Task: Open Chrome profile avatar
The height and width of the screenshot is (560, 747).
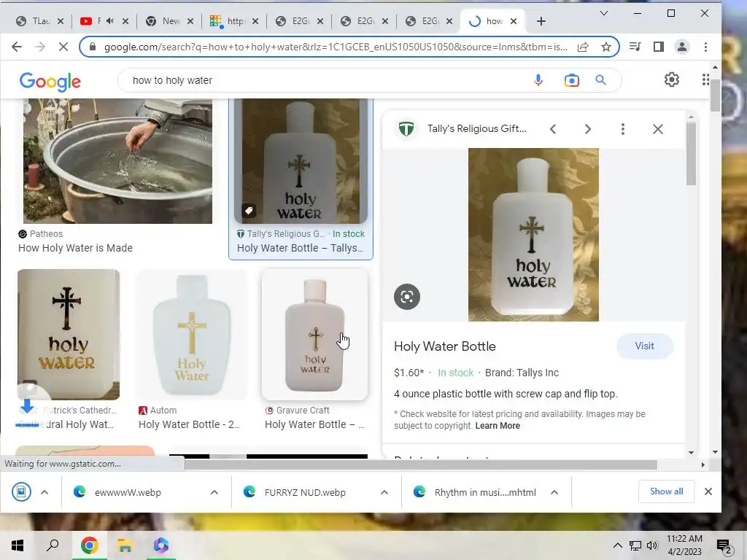Action: 682,47
